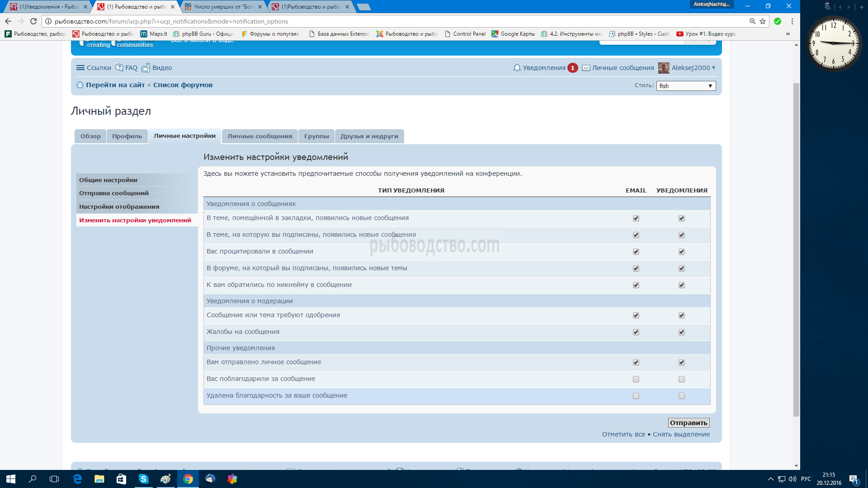Toggle email checkbox for 'Вас процитировали в сообщении'
Screen dimensions: 868x488
click(x=636, y=252)
